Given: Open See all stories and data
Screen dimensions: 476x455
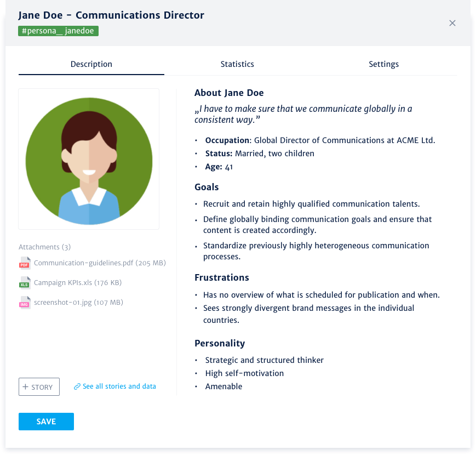Looking at the screenshot, I should point(119,386).
